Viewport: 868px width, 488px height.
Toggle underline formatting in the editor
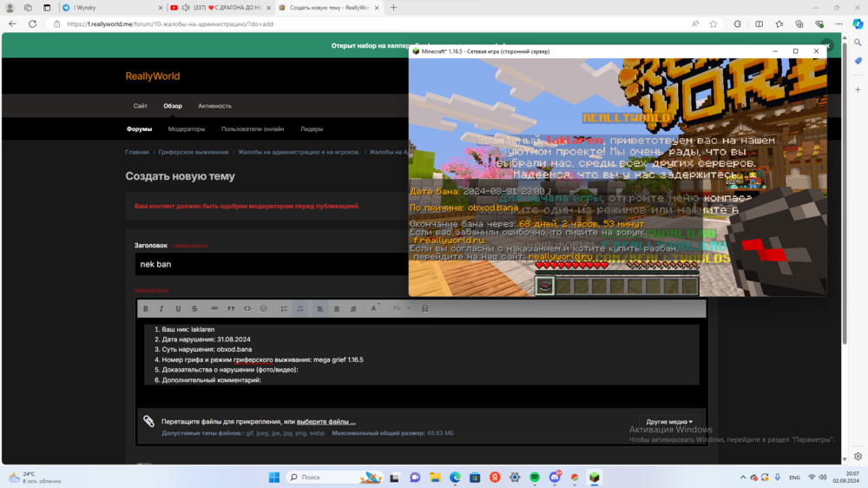pos(178,308)
